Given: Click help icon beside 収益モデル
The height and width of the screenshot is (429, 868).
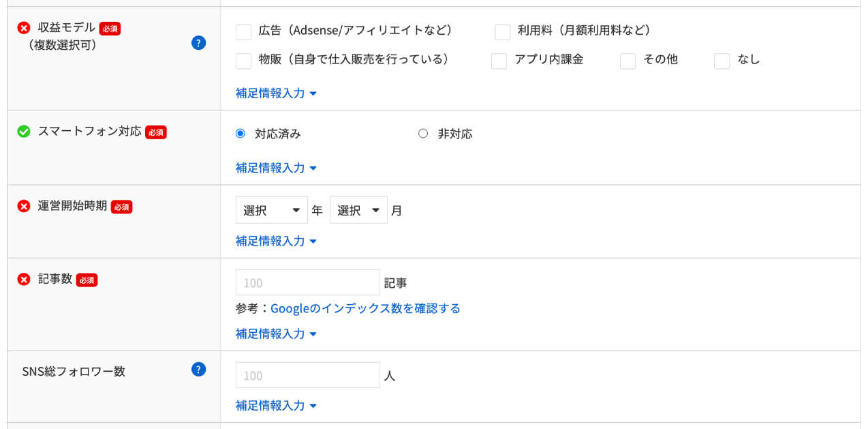Looking at the screenshot, I should tap(198, 44).
